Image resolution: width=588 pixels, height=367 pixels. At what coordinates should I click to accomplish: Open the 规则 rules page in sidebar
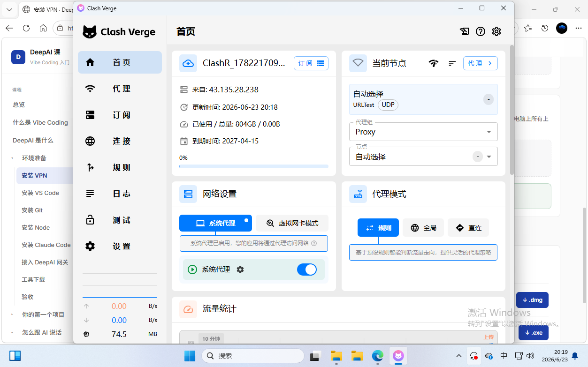pyautogui.click(x=120, y=167)
